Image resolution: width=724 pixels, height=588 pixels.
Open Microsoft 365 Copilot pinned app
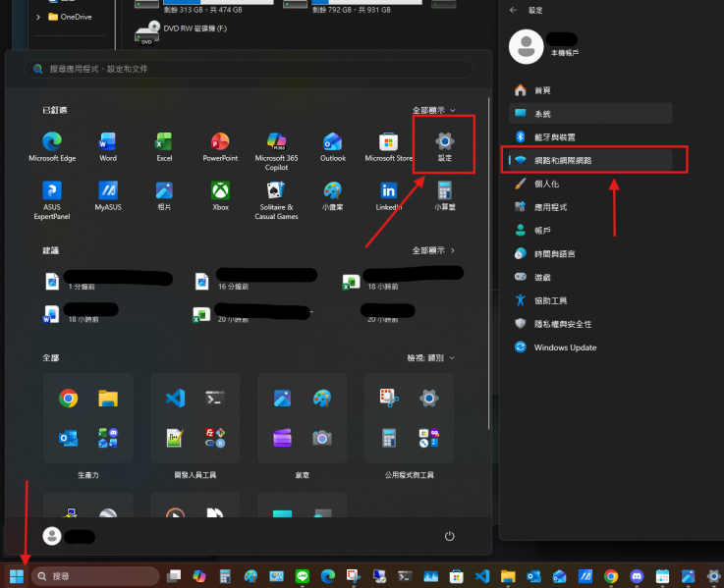(276, 151)
